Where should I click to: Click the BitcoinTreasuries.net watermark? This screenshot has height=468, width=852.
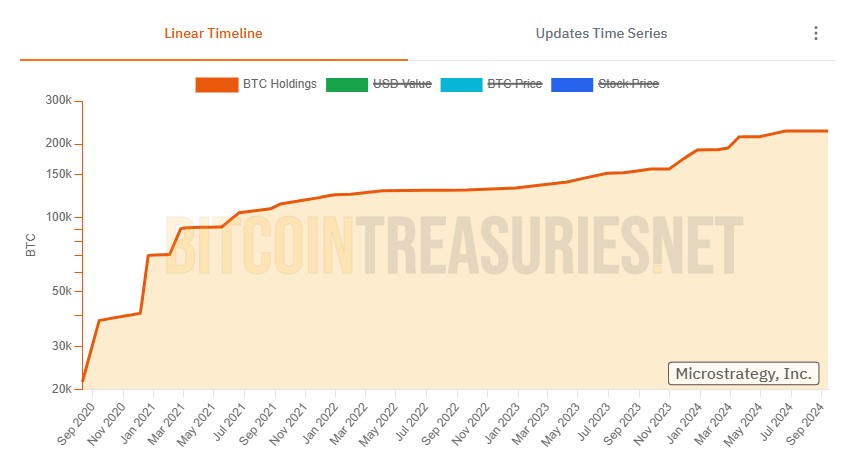453,245
